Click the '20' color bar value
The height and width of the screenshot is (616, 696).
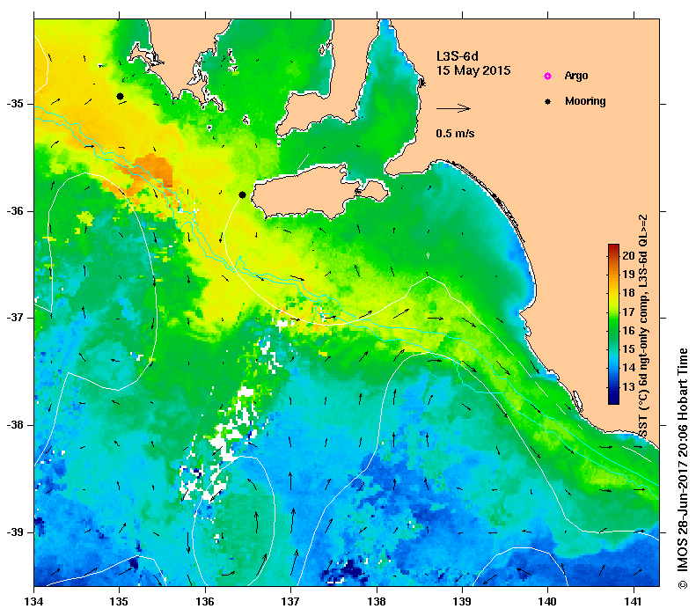coord(628,255)
